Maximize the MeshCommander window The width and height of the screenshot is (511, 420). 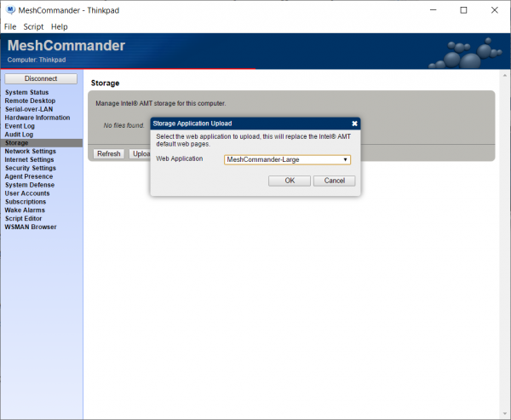463,10
